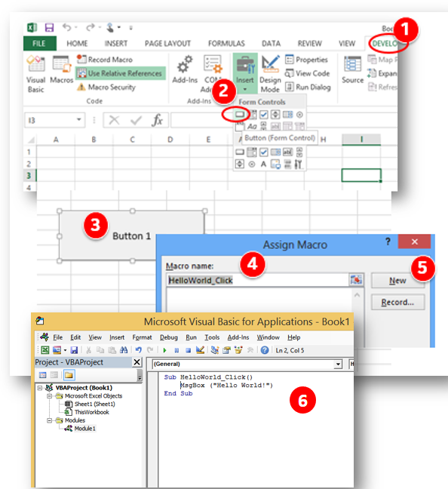The height and width of the screenshot is (489, 448).
Task: Select the ActiveX Command Button icon
Action: coord(239,152)
